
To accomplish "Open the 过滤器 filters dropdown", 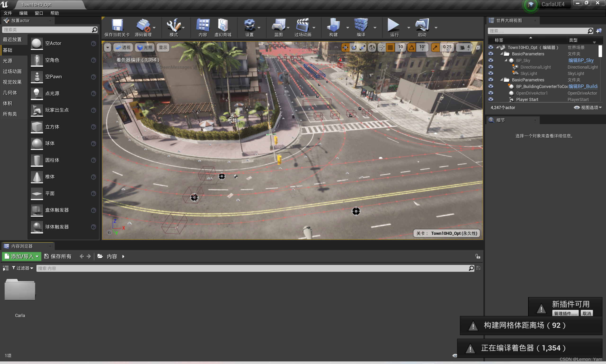I will [x=22, y=268].
